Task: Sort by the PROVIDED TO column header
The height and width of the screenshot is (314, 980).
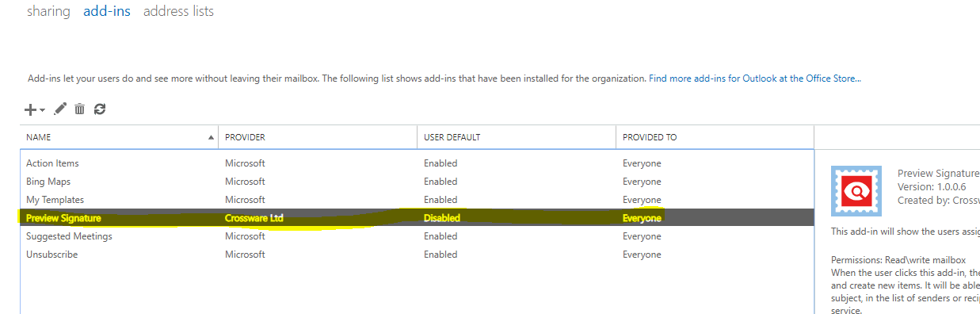Action: [715, 137]
